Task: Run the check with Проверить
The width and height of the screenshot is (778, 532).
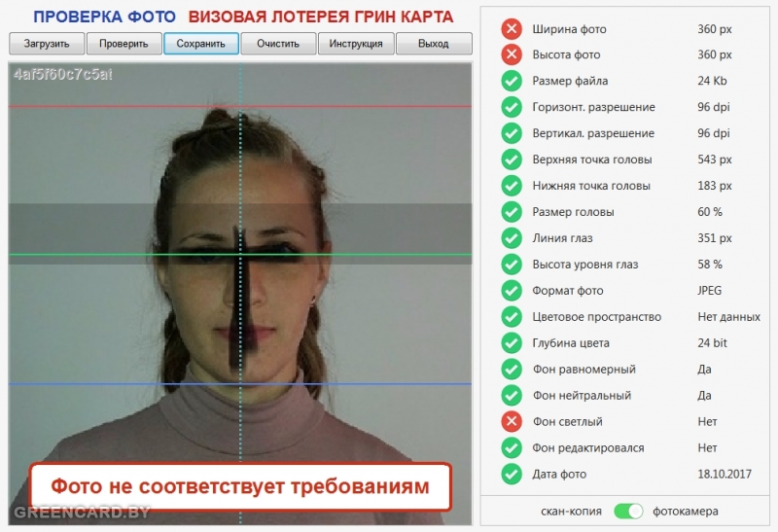Action: [124, 44]
